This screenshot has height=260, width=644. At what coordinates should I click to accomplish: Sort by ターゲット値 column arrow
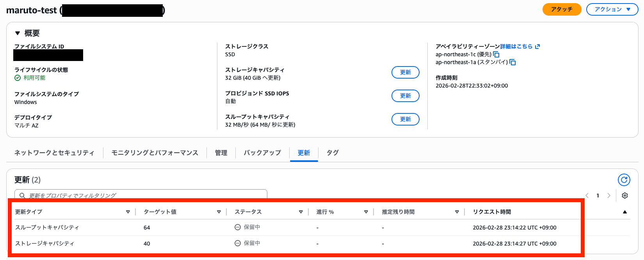pos(219,212)
